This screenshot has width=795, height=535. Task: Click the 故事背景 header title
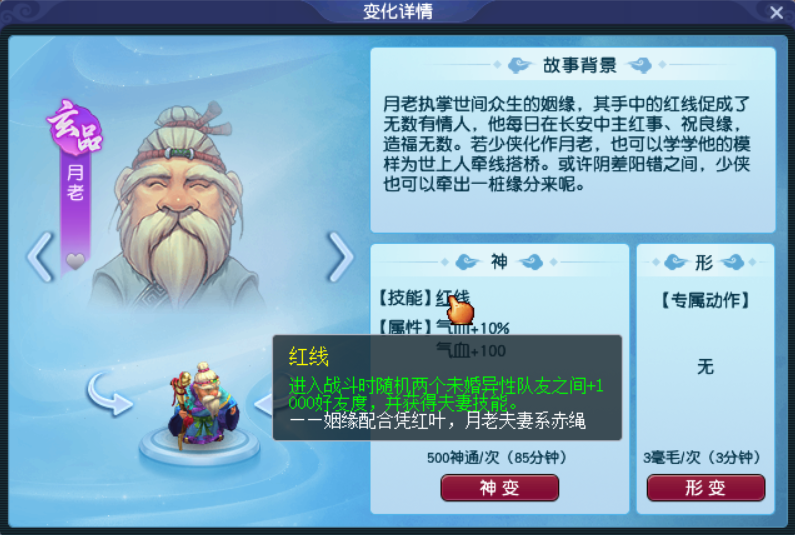(580, 65)
